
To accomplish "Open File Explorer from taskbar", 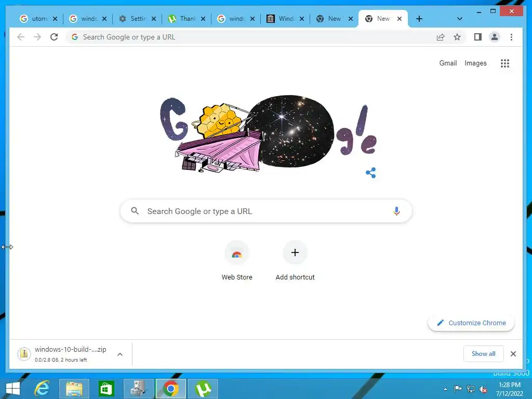I will pos(74,389).
